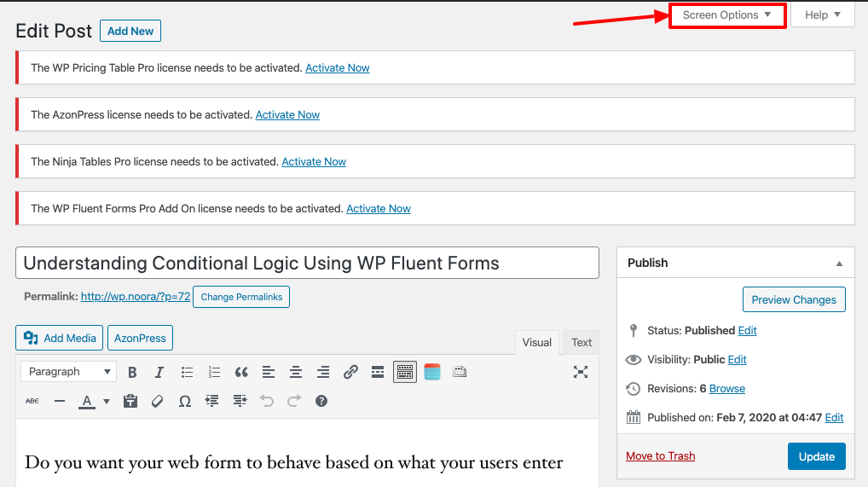Image resolution: width=868 pixels, height=487 pixels.
Task: Toggle center alignment
Action: (296, 372)
